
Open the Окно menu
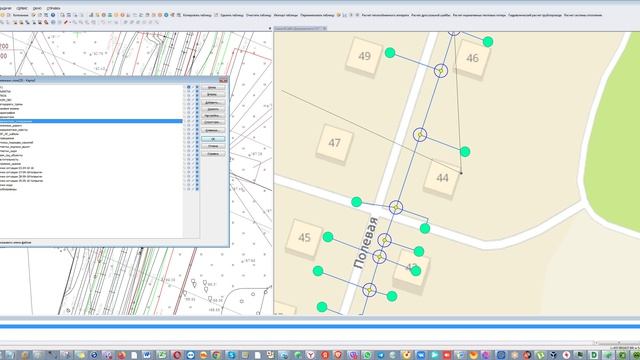[37, 8]
